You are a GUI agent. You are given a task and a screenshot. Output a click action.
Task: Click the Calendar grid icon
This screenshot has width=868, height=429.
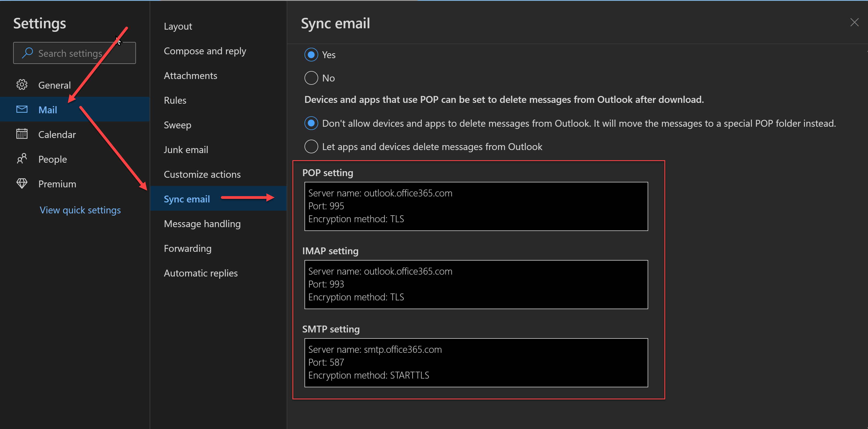pos(22,134)
